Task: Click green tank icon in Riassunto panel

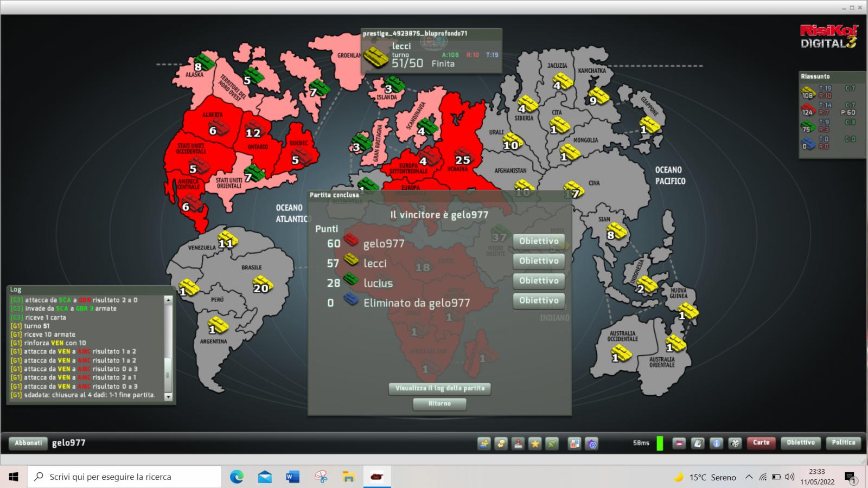Action: pos(808,125)
